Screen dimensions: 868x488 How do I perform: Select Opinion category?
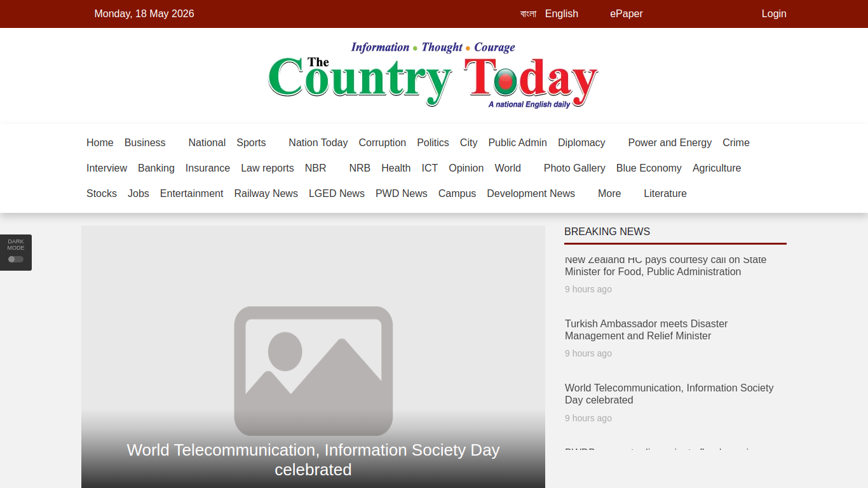466,168
